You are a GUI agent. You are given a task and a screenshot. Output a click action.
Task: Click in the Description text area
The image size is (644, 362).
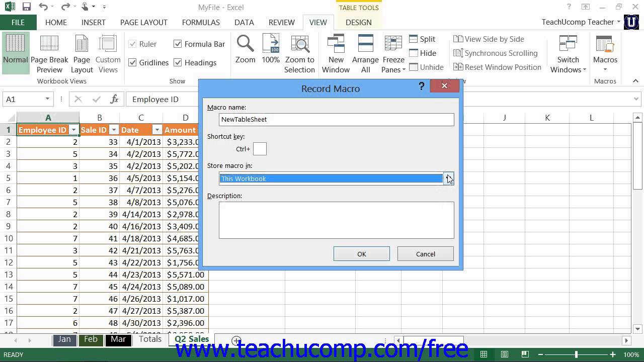(337, 220)
